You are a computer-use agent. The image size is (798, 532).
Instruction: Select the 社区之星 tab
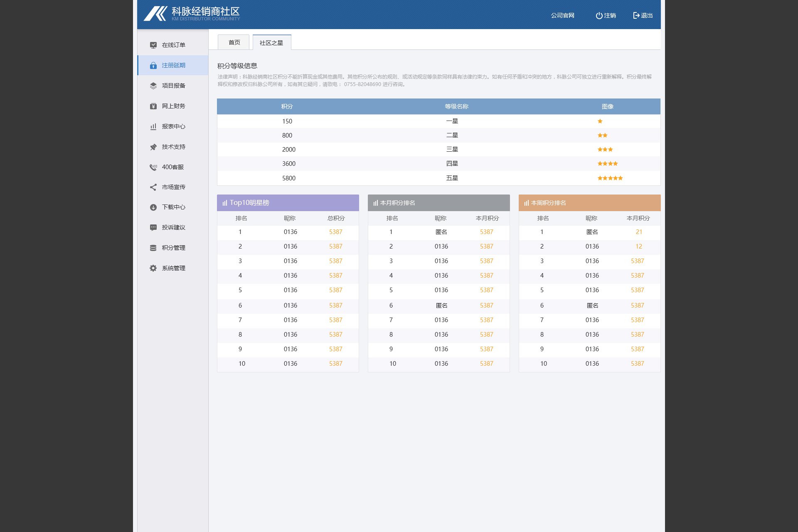[x=271, y=42]
